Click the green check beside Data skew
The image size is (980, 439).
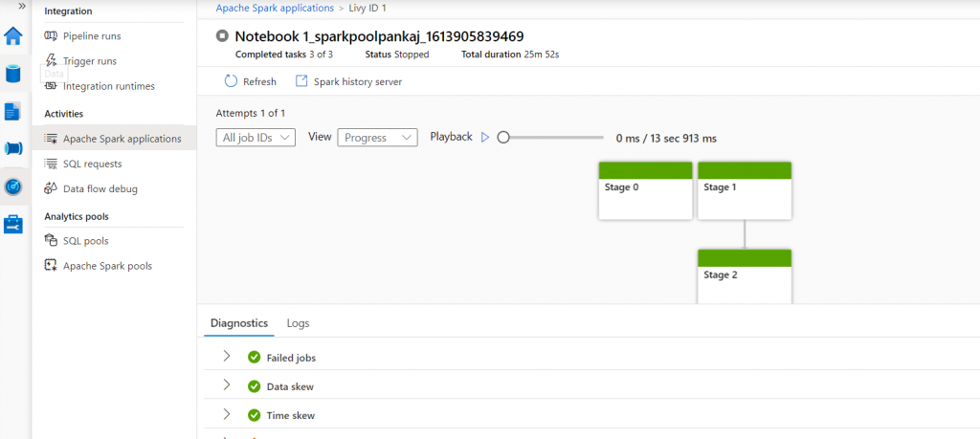click(x=254, y=386)
